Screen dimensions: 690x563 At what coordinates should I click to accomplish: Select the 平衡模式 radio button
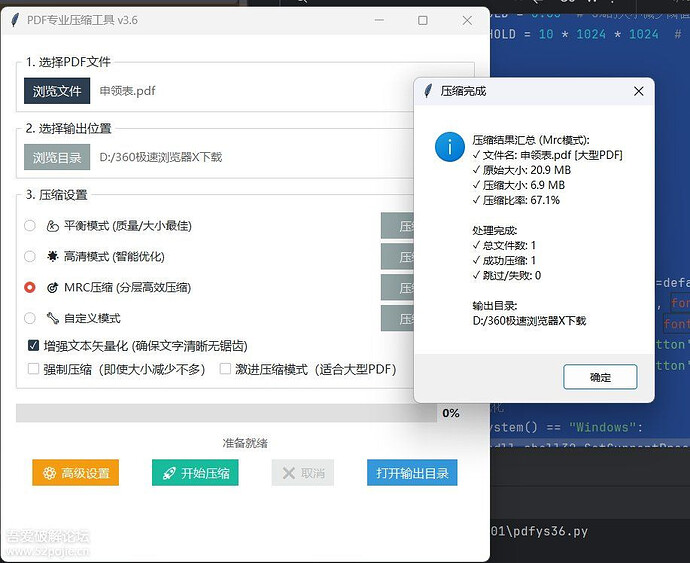30,226
